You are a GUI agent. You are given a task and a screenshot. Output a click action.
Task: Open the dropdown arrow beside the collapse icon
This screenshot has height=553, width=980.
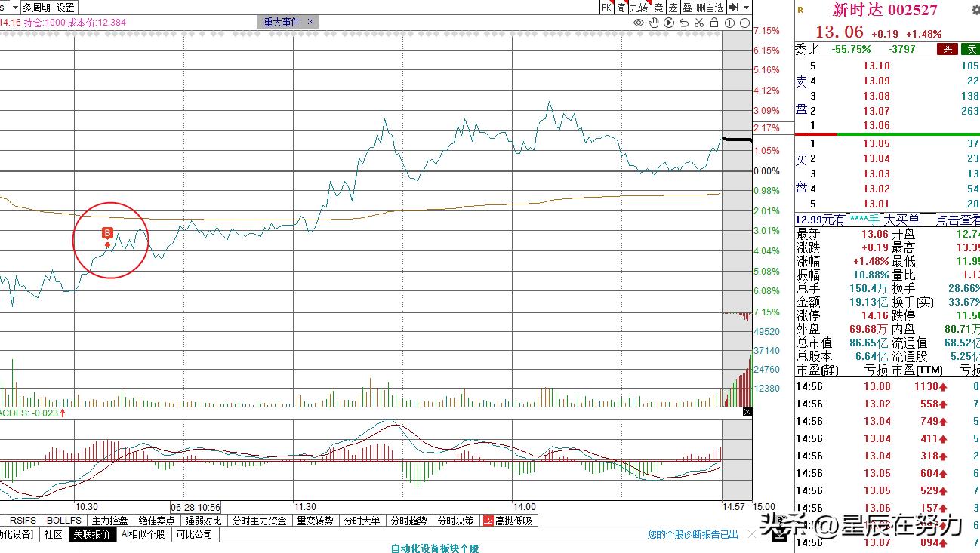click(747, 8)
